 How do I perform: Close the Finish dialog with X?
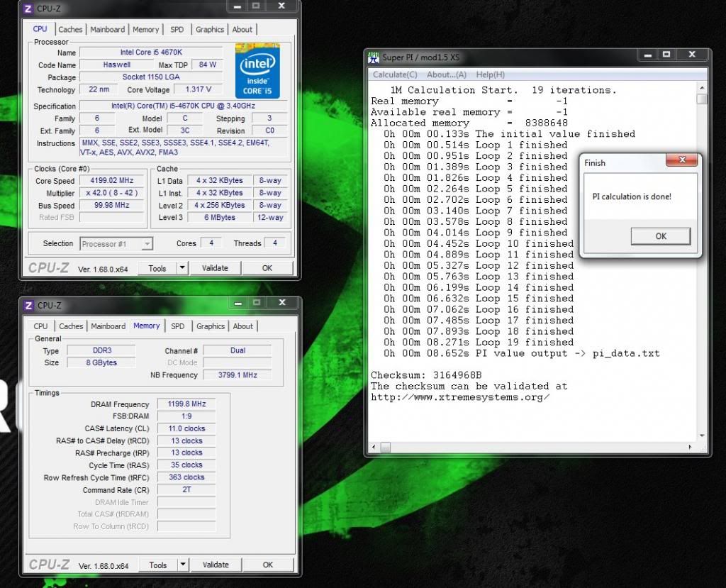tap(683, 162)
